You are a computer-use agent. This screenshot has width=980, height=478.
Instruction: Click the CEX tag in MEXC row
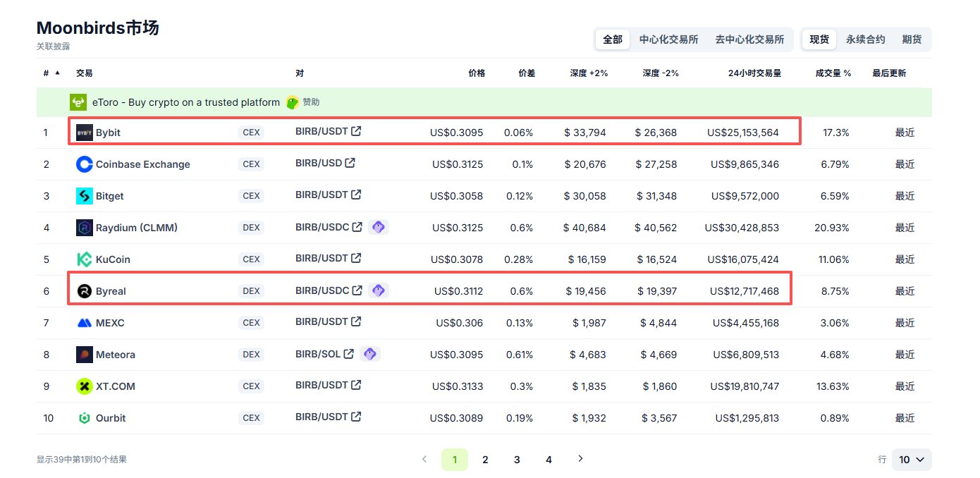(x=251, y=322)
